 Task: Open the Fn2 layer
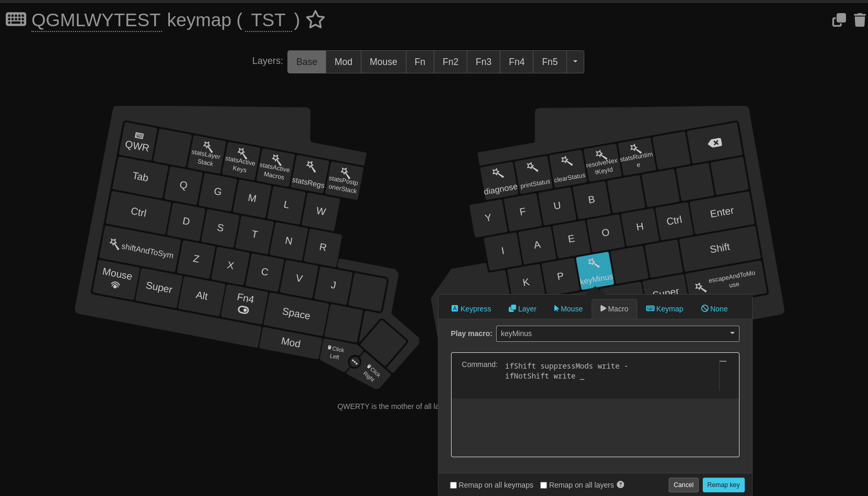(450, 61)
